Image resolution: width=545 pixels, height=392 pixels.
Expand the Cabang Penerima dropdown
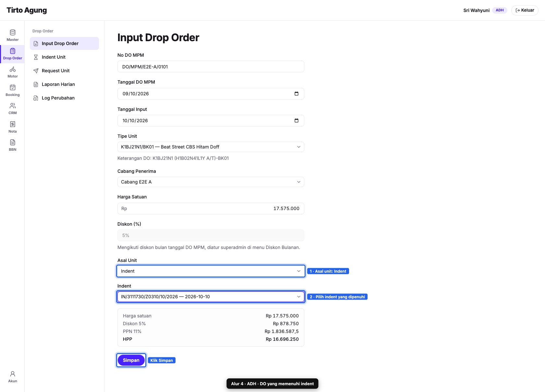coord(211,182)
